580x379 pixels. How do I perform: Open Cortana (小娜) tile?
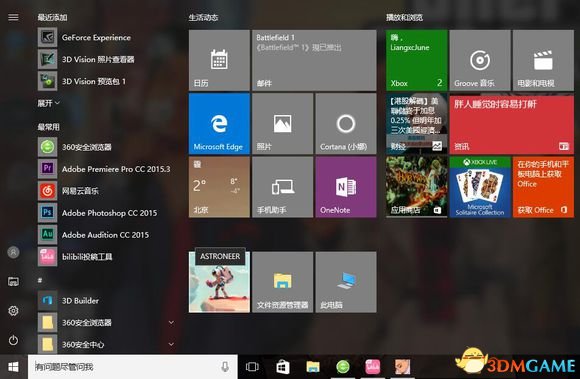pos(346,123)
